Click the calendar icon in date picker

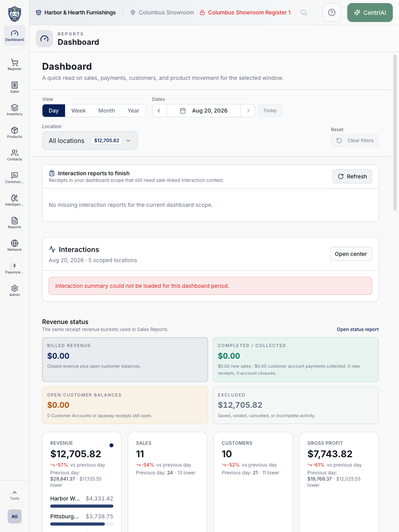click(183, 111)
